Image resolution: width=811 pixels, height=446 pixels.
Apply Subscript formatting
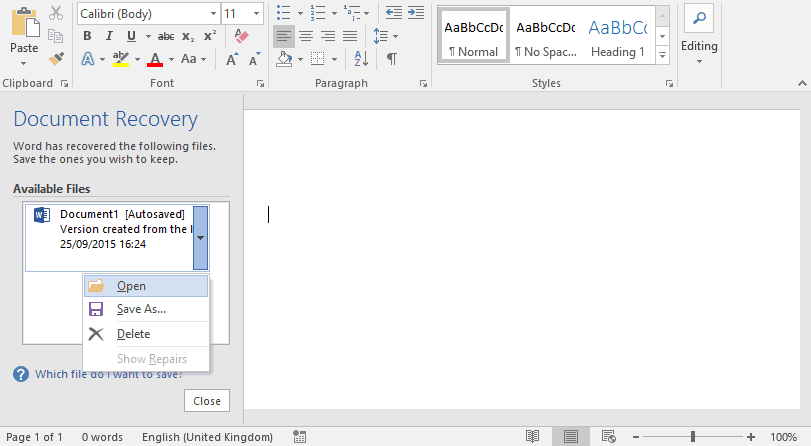click(x=188, y=36)
